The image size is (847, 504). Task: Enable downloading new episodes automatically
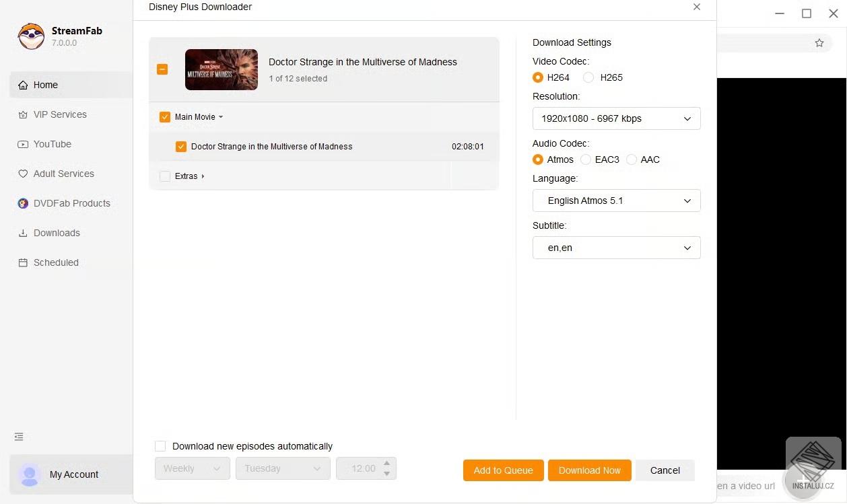click(x=160, y=446)
